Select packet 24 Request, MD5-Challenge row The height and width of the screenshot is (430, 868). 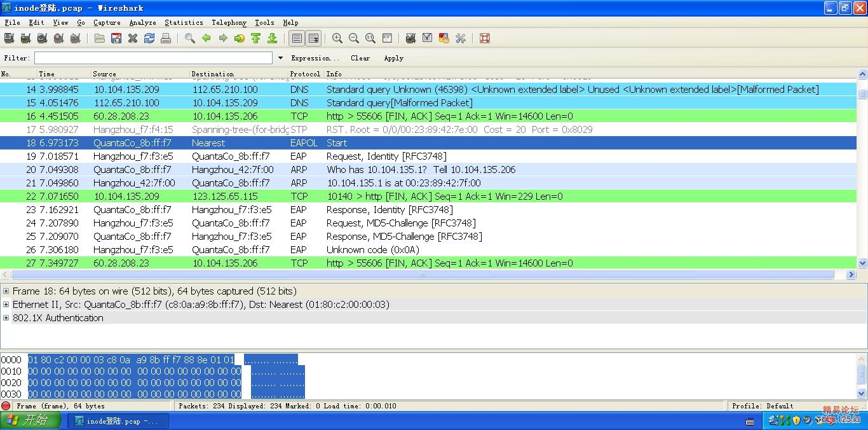[x=429, y=223]
